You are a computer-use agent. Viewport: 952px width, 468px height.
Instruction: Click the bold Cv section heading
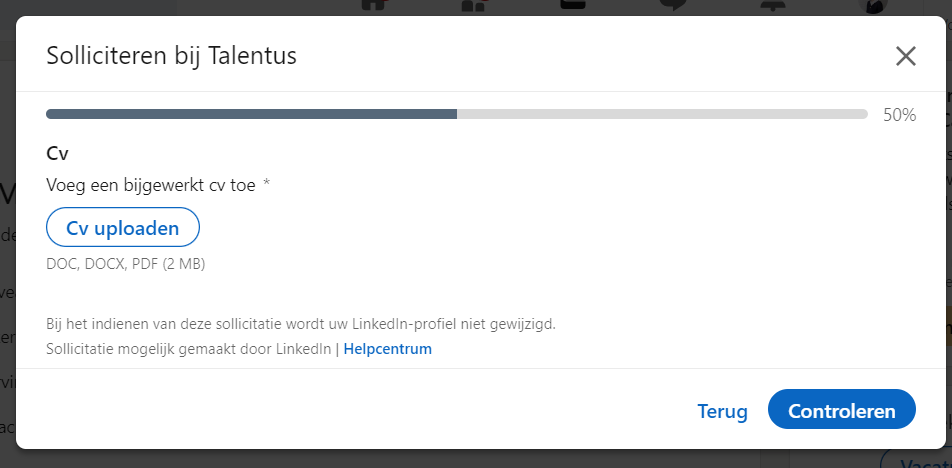[x=57, y=154]
